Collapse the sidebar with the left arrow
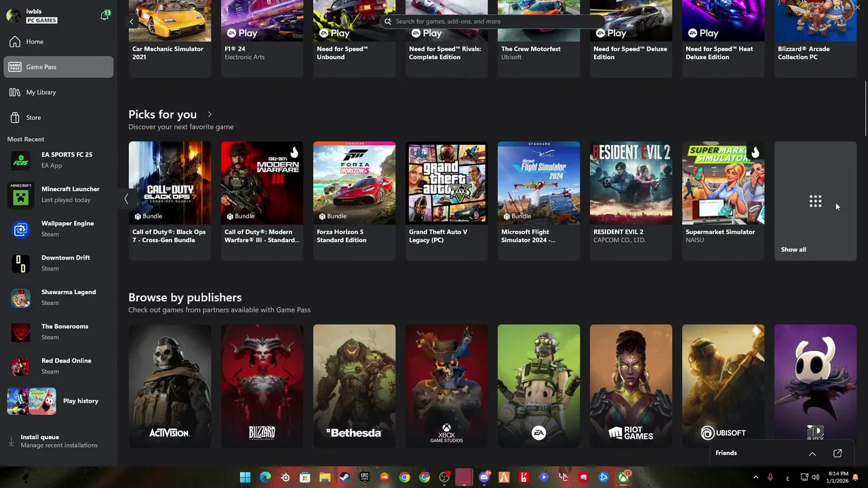Screen dimensions: 868x488 point(125,199)
